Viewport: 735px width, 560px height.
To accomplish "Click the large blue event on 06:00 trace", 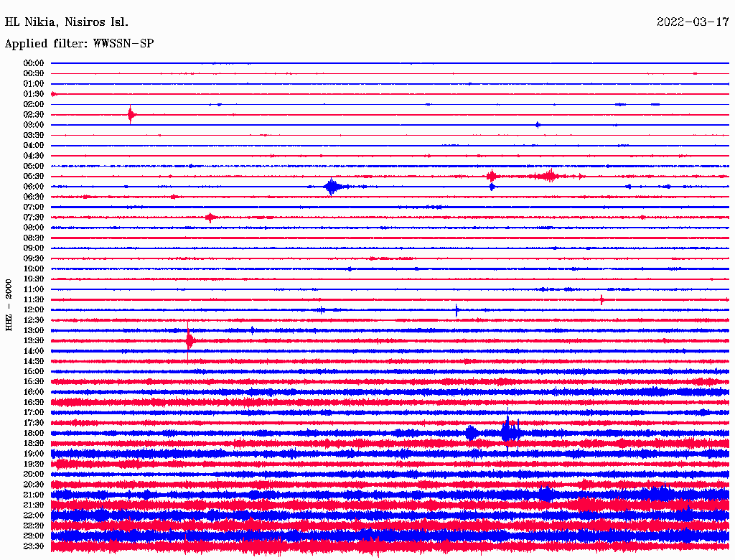I will click(x=331, y=187).
